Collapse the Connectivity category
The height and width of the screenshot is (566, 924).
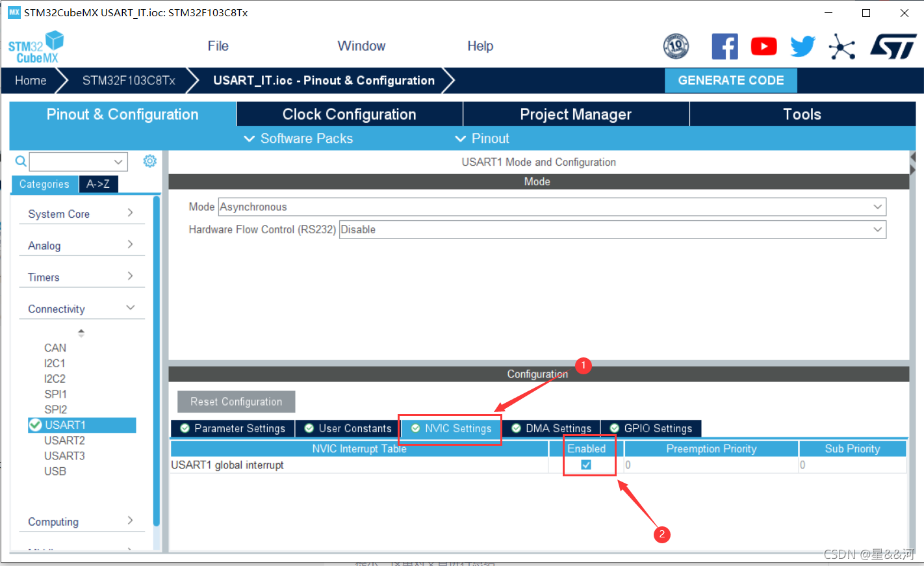tap(82, 309)
